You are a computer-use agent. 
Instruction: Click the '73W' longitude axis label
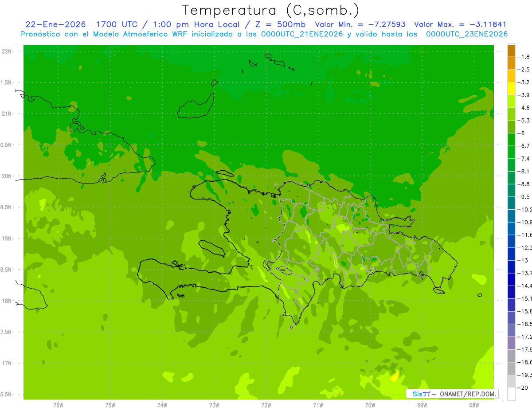(x=214, y=405)
